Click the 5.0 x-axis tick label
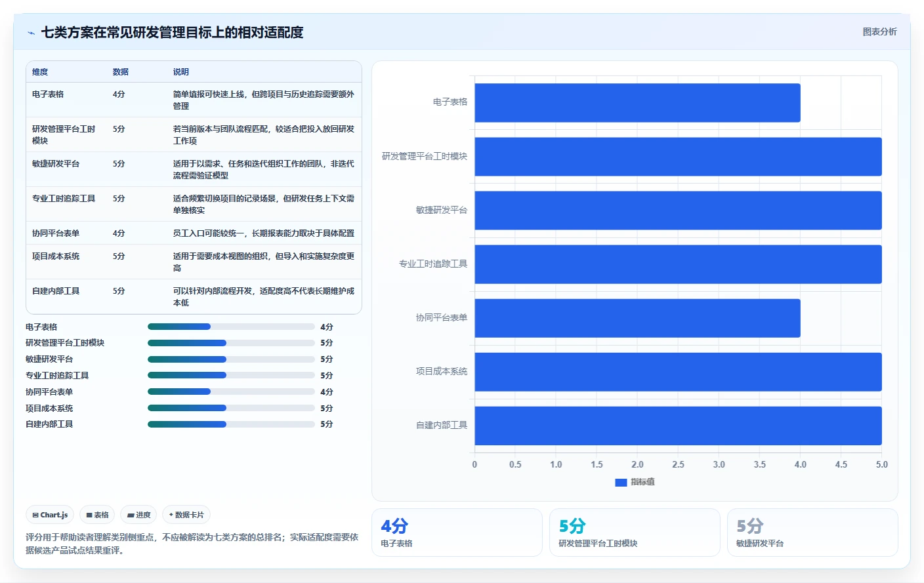The image size is (924, 583). (882, 464)
